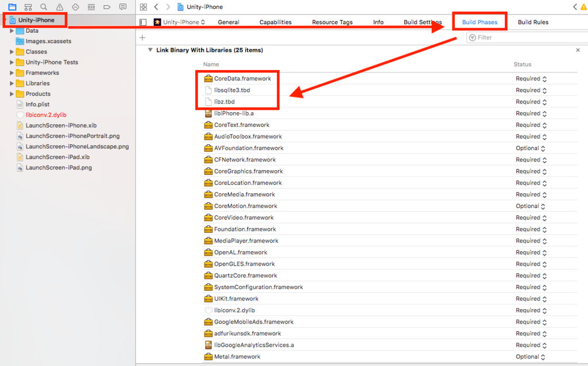The height and width of the screenshot is (366, 588).
Task: Select libiconv.2.dylib in the navigator
Action: [46, 115]
